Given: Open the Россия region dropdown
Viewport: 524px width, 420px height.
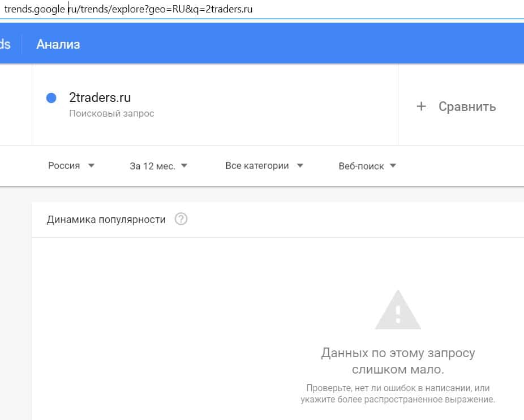Looking at the screenshot, I should (71, 166).
